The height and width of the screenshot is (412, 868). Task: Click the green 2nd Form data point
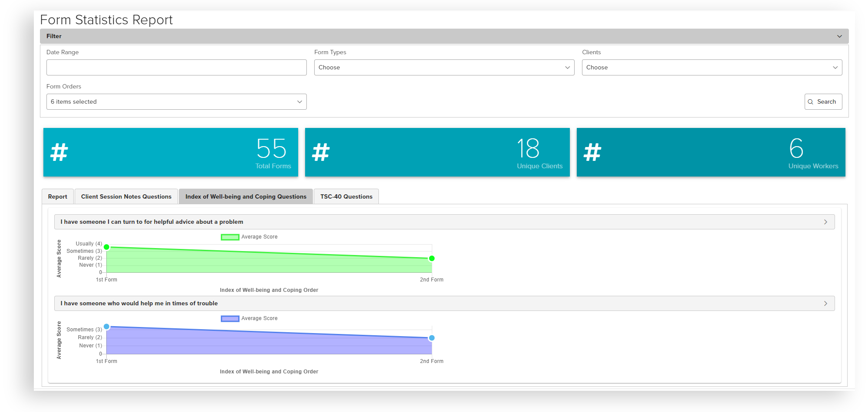coord(432,258)
